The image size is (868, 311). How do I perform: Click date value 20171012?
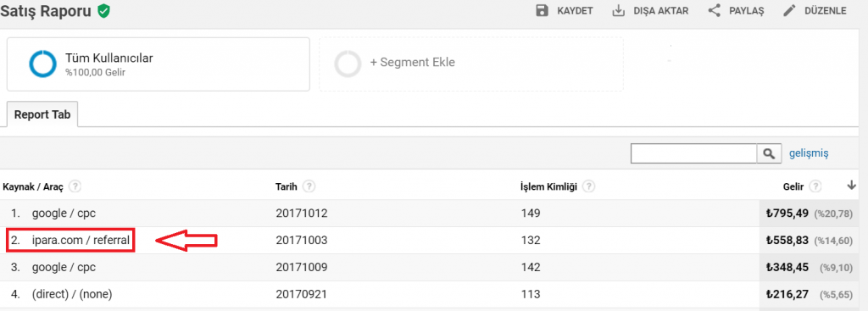click(x=301, y=213)
